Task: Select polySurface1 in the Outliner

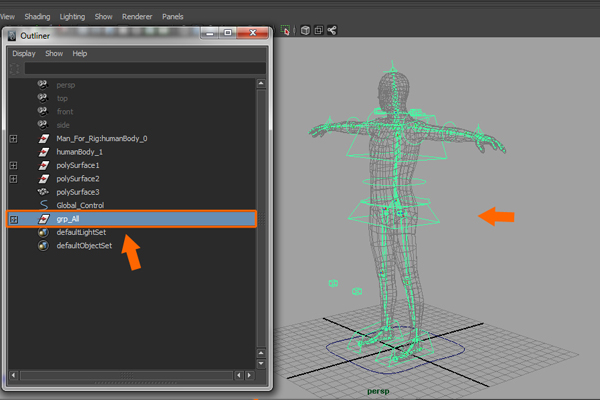Action: coord(132,165)
